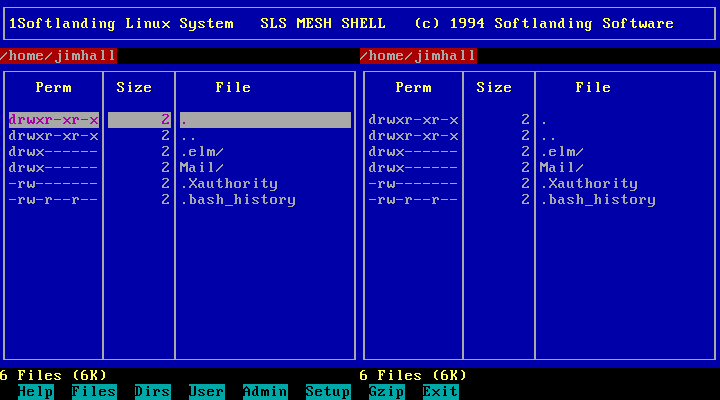Click the right panel File column header
Screen dimensions: 720x400
click(x=593, y=88)
